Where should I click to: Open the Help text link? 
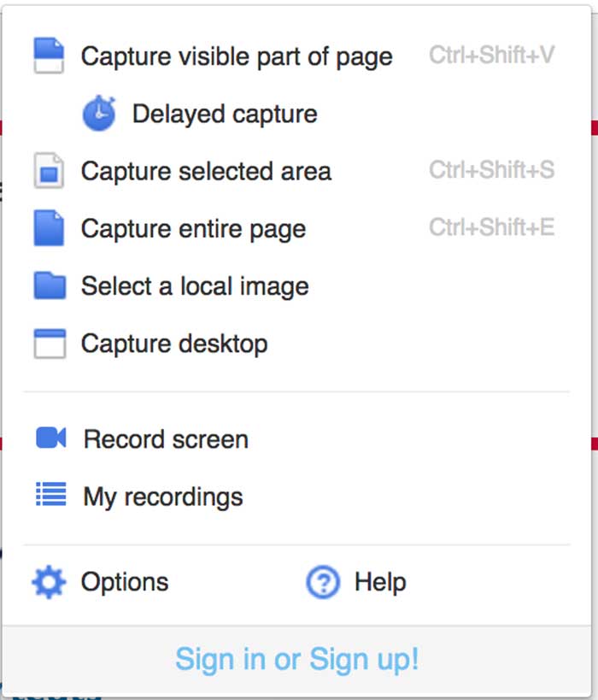click(380, 582)
